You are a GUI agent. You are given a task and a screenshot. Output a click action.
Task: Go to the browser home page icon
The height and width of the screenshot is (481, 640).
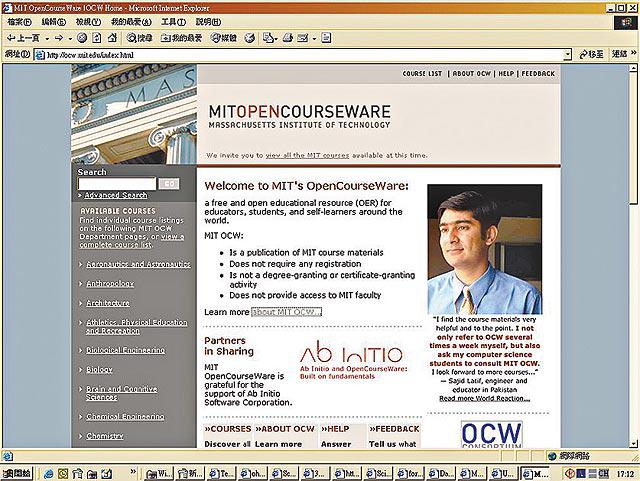point(112,38)
